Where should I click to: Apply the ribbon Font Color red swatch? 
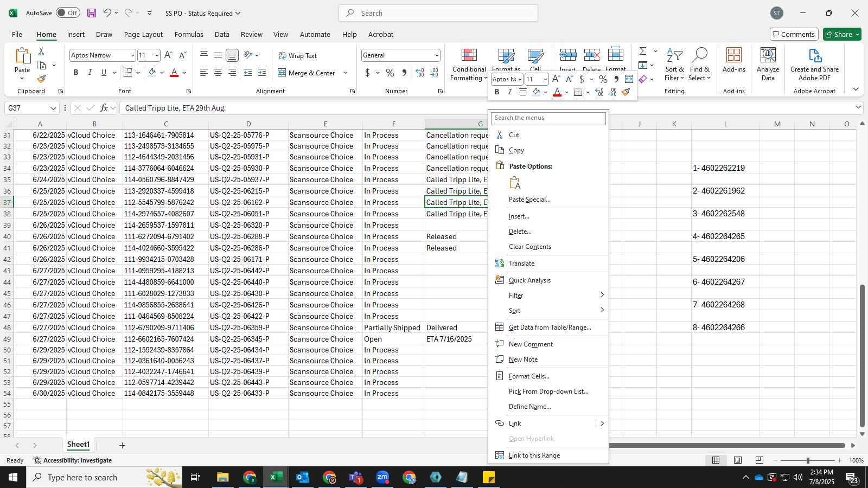174,73
